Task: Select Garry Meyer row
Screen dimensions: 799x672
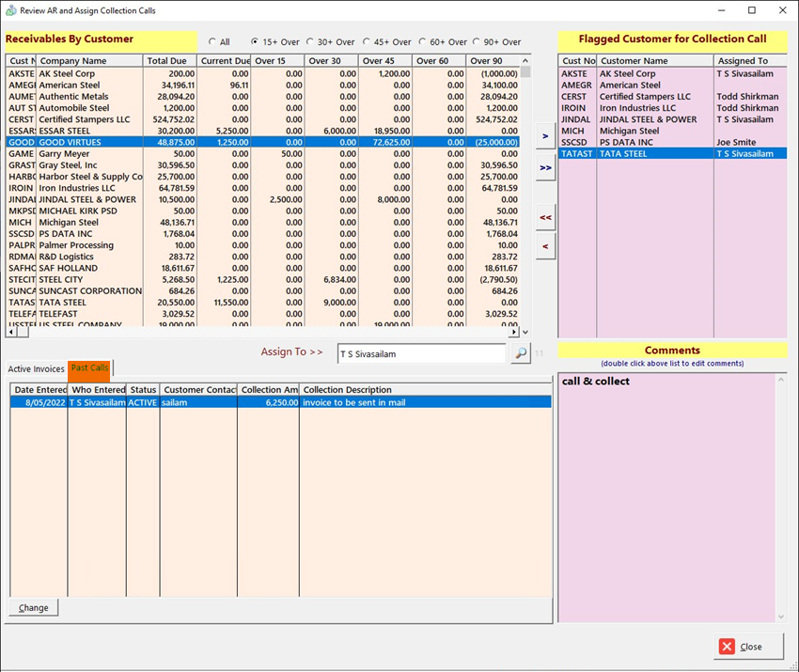Action: click(263, 154)
